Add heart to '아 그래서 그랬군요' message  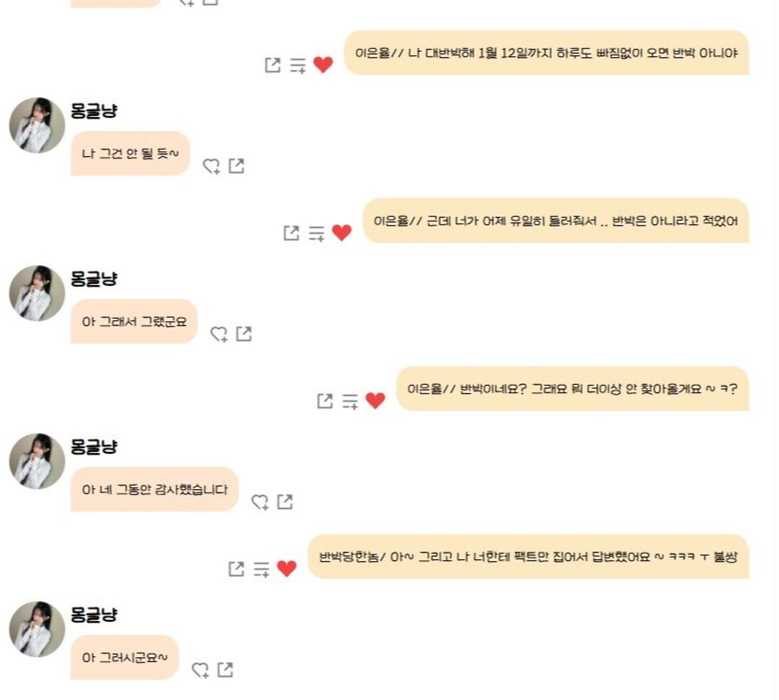pyautogui.click(x=219, y=334)
